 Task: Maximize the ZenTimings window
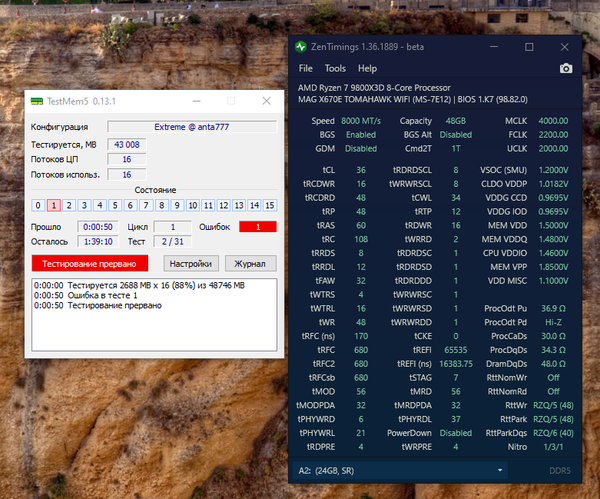[529, 47]
